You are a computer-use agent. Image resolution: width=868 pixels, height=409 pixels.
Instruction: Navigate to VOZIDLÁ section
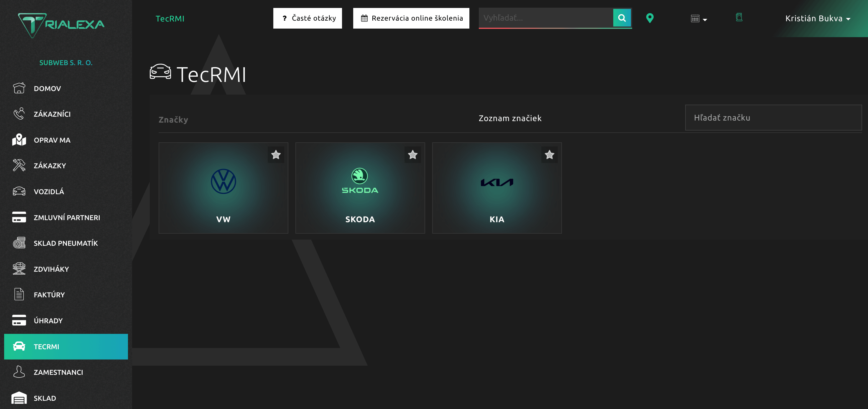click(66, 191)
